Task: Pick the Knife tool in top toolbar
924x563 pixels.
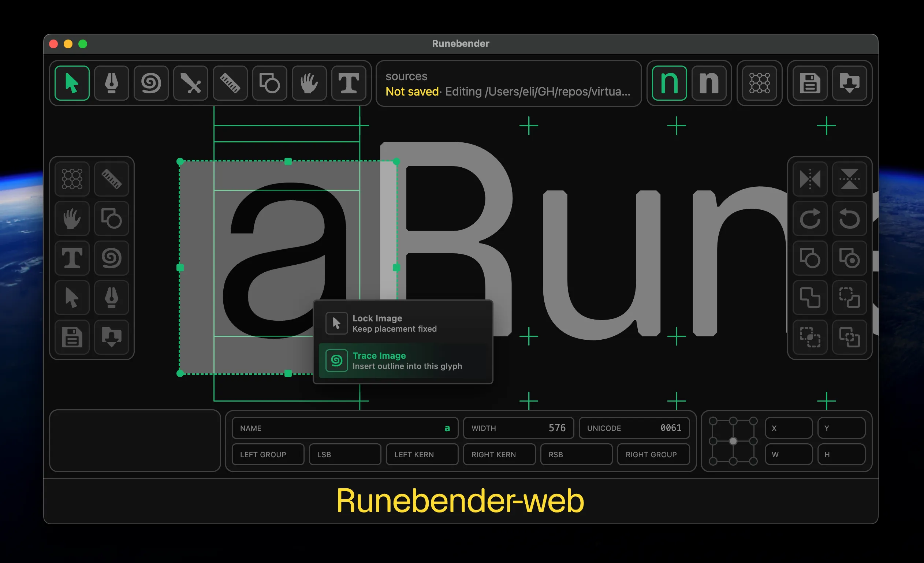Action: (190, 83)
